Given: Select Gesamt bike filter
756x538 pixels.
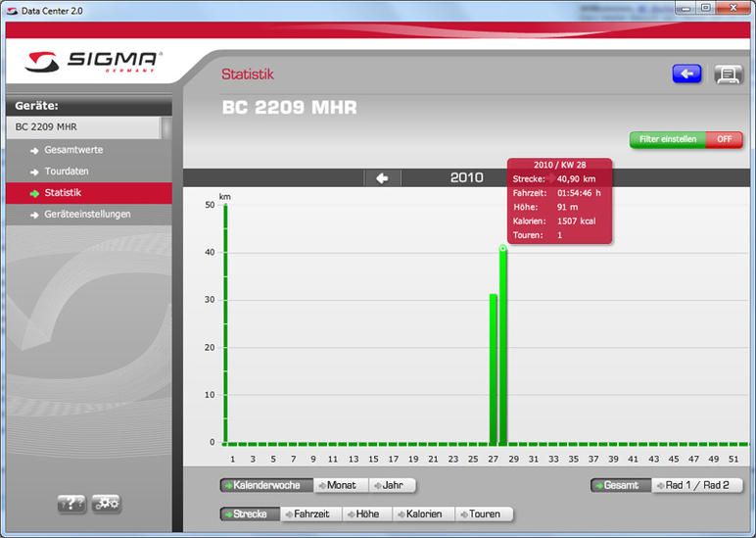Looking at the screenshot, I should point(621,485).
